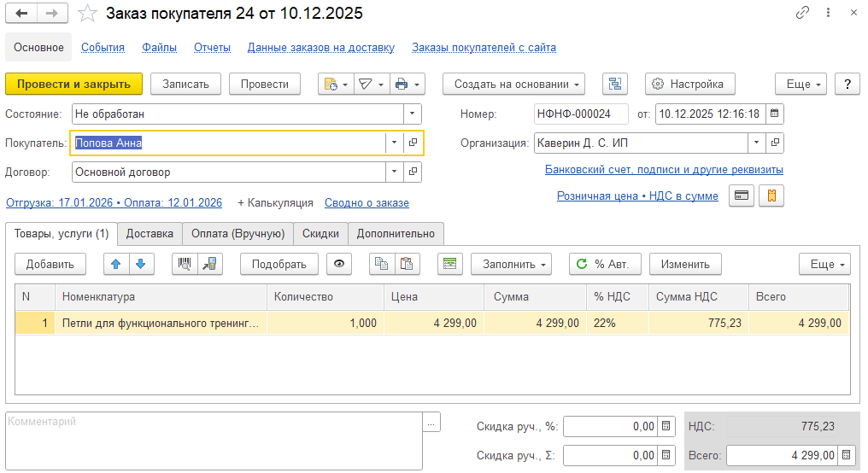This screenshot has height=473, width=868.
Task: Toggle the eye visibility button in toolbar
Action: tap(339, 264)
